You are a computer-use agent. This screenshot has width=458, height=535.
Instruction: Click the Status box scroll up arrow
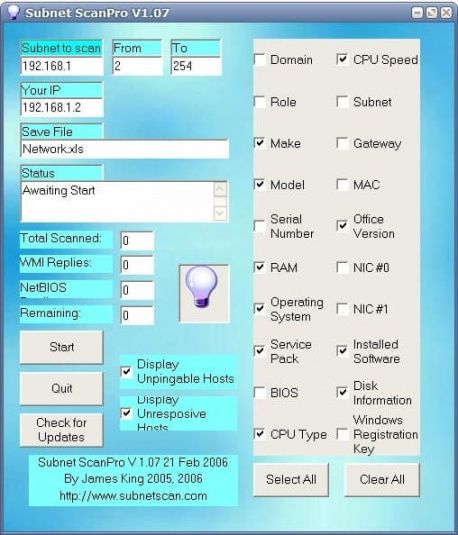pos(220,189)
